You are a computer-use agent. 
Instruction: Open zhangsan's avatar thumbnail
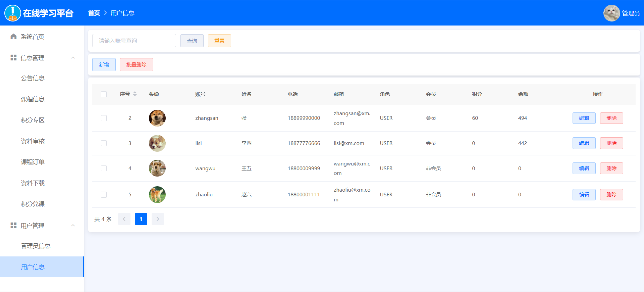pos(157,118)
